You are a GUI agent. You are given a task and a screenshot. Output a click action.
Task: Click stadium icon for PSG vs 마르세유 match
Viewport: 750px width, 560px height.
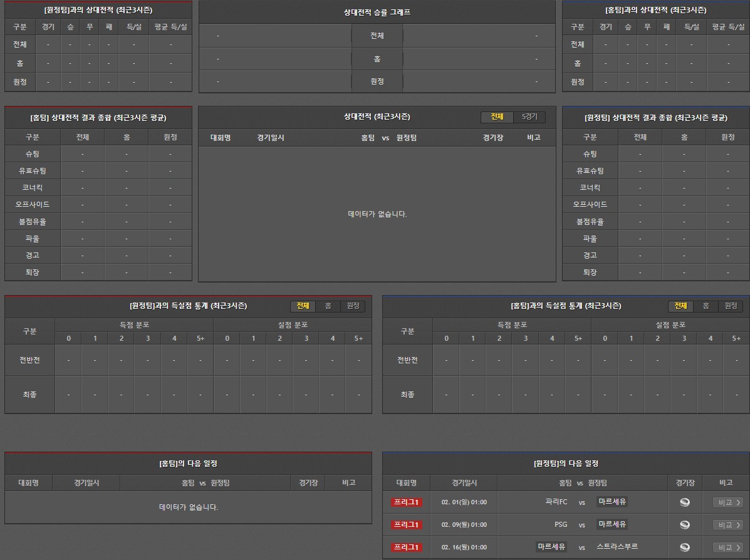pyautogui.click(x=684, y=525)
